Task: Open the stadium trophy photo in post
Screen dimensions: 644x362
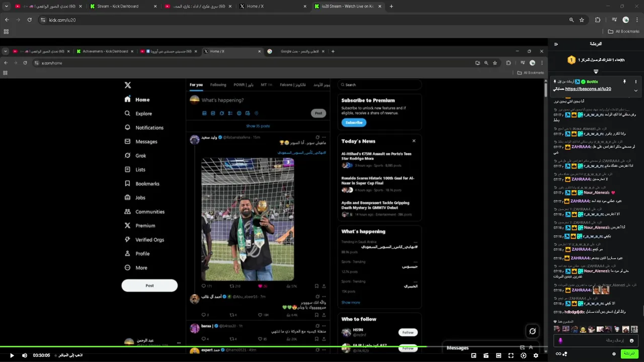Action: point(248,219)
